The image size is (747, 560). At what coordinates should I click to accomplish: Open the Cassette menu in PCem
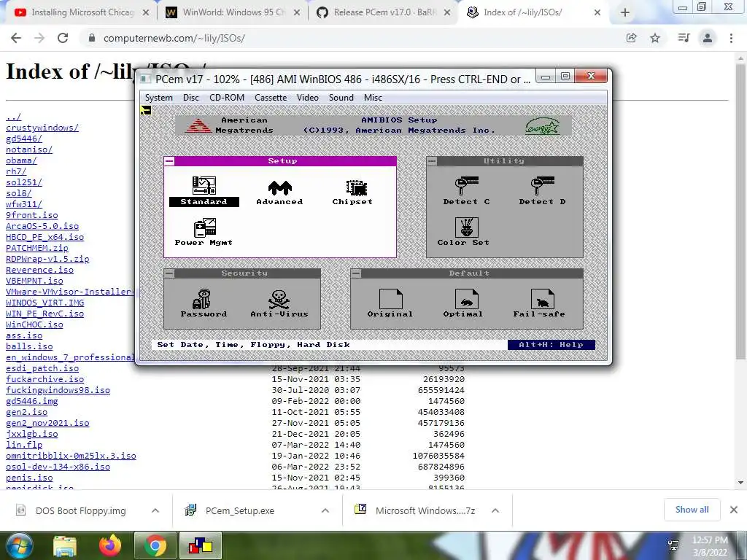click(271, 98)
